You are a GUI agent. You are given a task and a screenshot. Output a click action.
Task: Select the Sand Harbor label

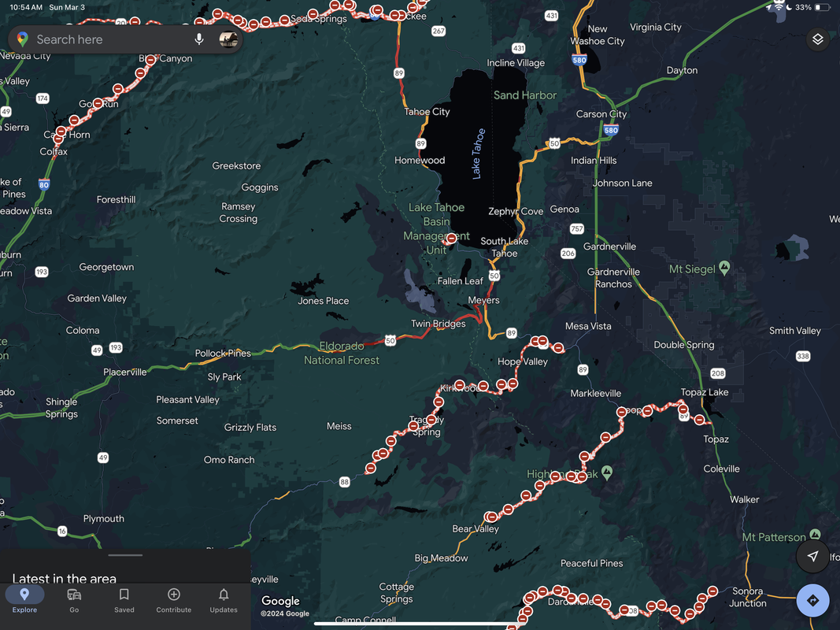[x=525, y=94]
